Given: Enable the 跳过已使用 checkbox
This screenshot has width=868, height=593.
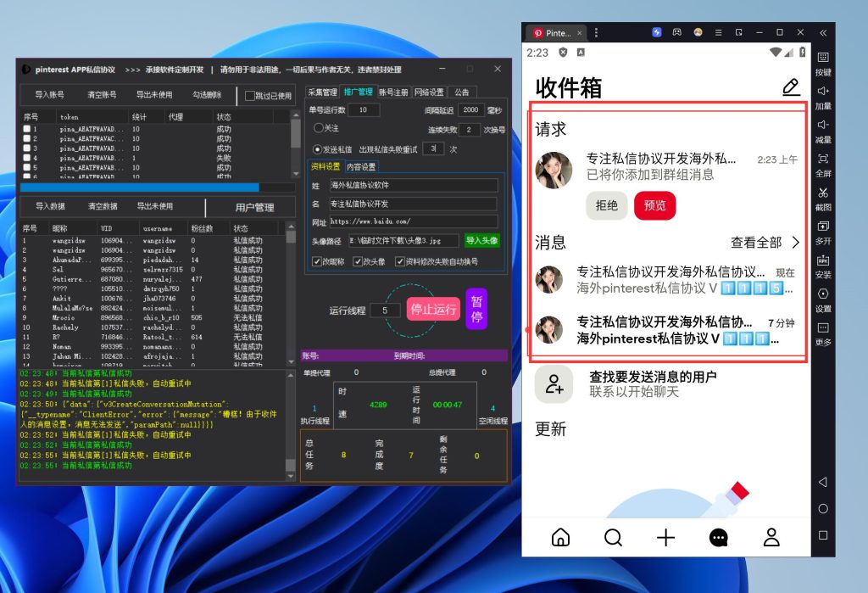Looking at the screenshot, I should click(250, 96).
